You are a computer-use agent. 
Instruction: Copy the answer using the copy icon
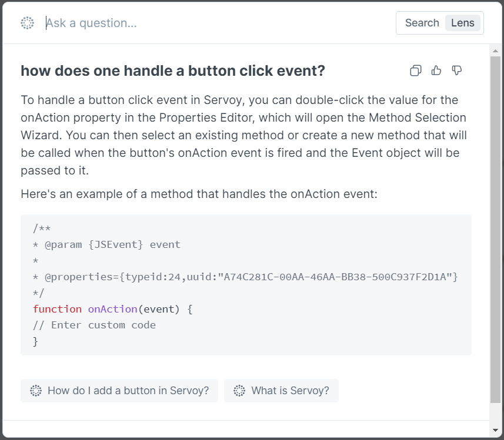[x=416, y=71]
